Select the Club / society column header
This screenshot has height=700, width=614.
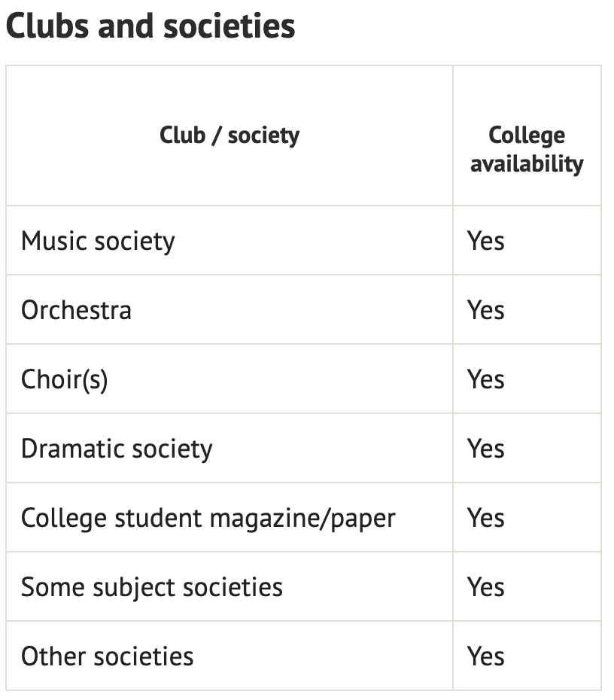tap(229, 135)
